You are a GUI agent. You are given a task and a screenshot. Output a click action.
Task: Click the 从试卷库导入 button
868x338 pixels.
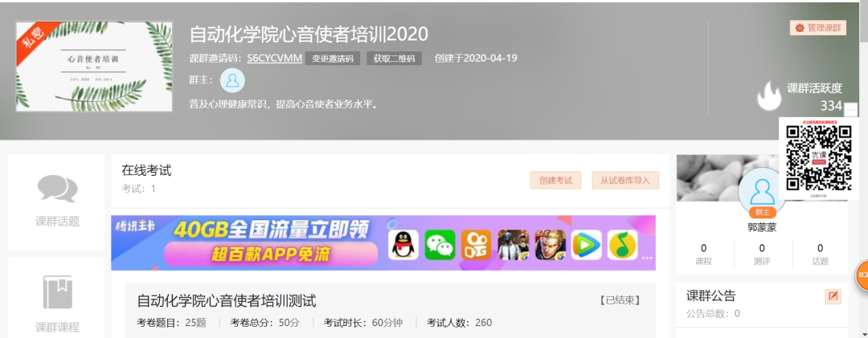[x=625, y=181]
